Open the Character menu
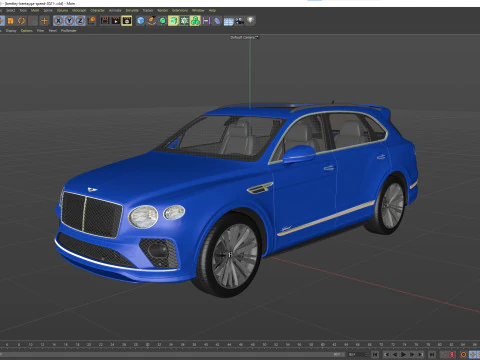This screenshot has width=480, height=360. pos(98,10)
